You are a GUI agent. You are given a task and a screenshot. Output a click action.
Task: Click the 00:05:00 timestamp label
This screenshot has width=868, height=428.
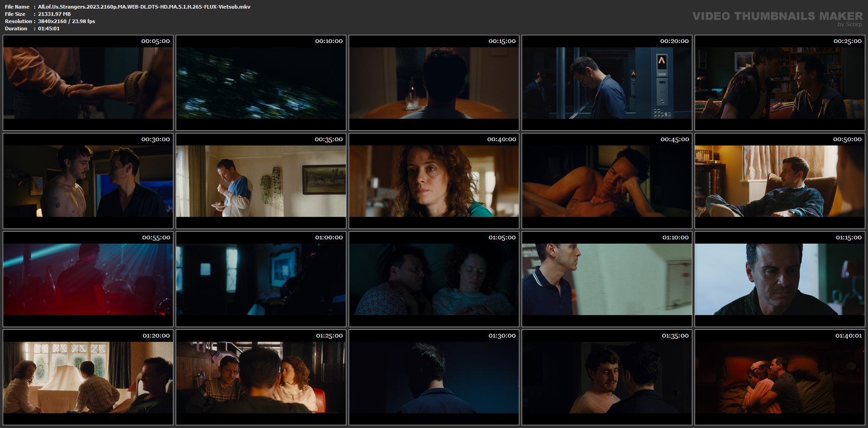156,41
